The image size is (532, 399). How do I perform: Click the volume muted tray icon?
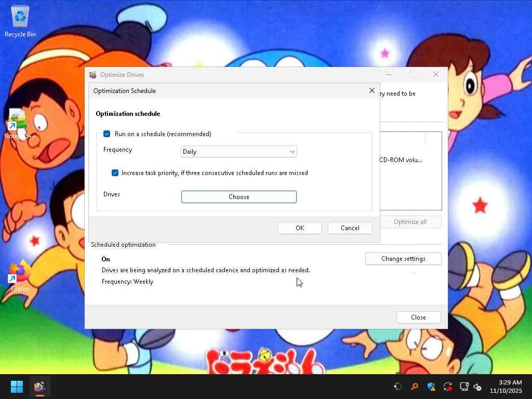pyautogui.click(x=477, y=387)
